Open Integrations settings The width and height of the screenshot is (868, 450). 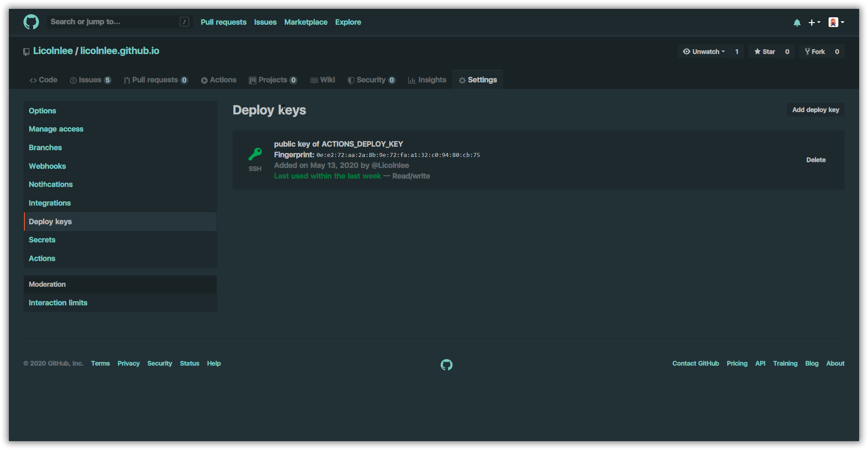(x=120, y=203)
